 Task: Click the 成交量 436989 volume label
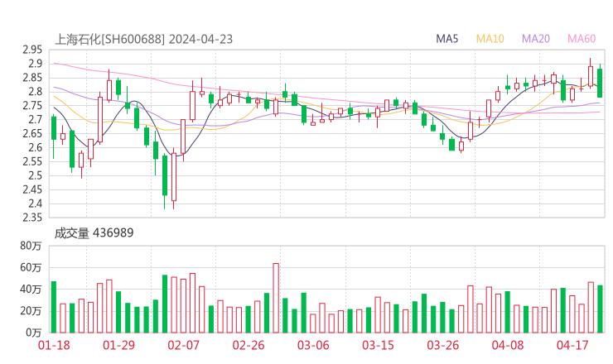tap(94, 232)
